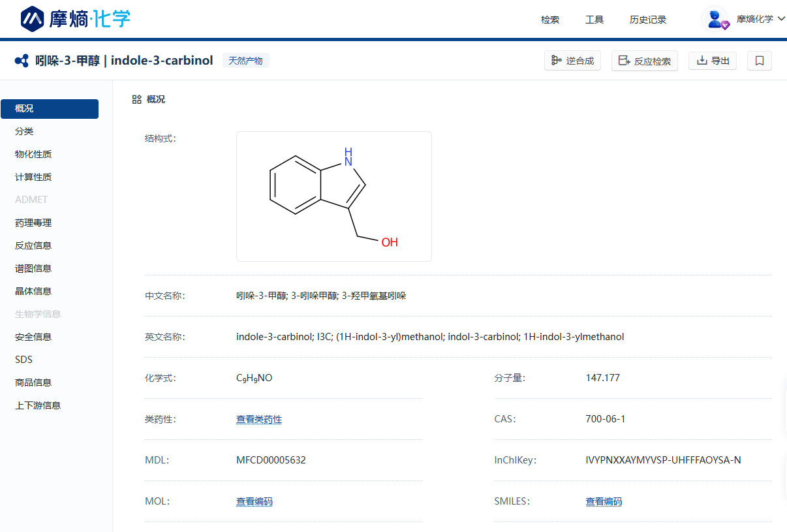Go to 药理毒理 sidebar section
Image resolution: width=787 pixels, height=532 pixels.
tap(33, 223)
